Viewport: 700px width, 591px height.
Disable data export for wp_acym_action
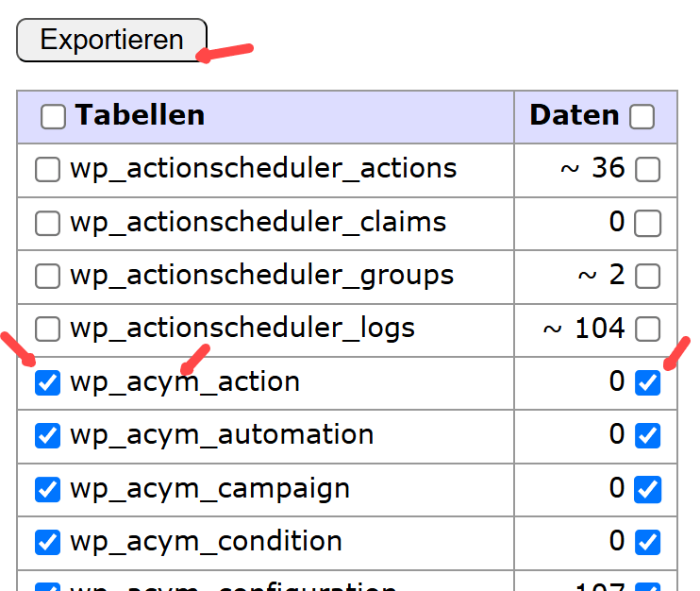click(x=647, y=382)
